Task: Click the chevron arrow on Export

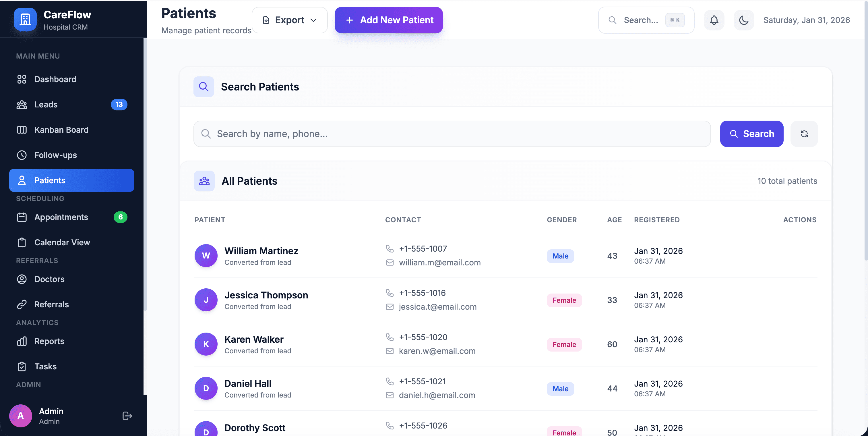Action: (x=313, y=20)
